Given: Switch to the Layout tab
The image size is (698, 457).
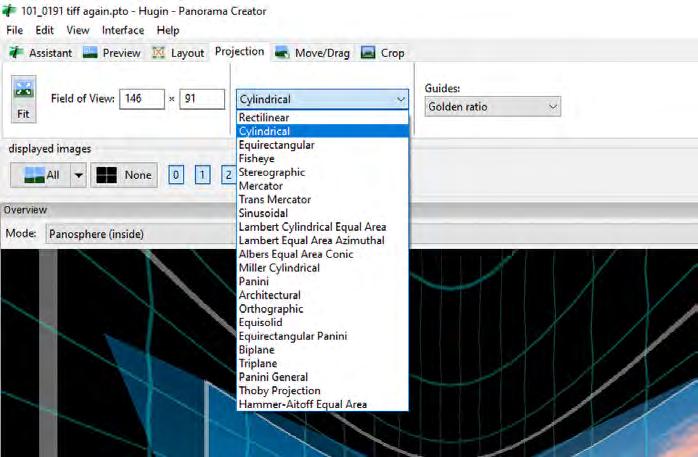Looking at the screenshot, I should tap(178, 53).
